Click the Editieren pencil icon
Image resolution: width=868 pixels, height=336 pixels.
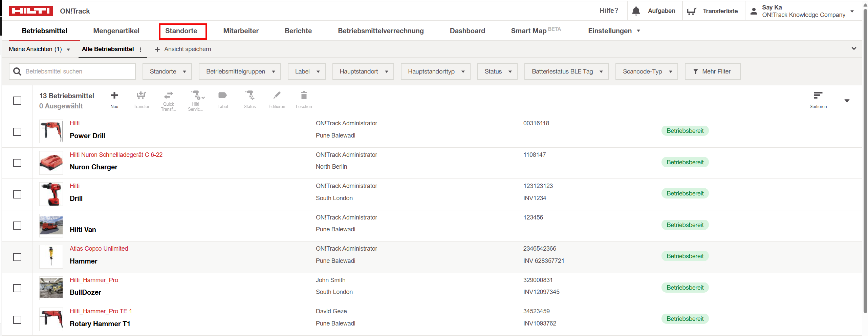coord(277,95)
